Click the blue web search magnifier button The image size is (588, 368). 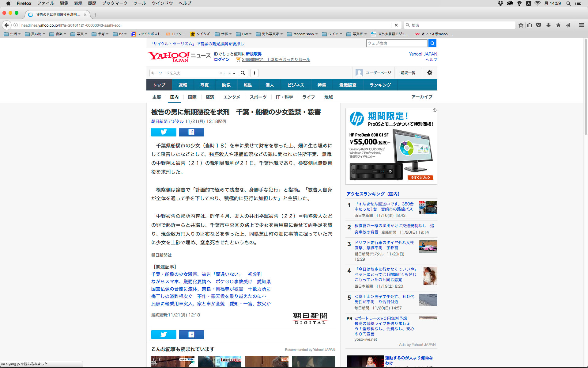pyautogui.click(x=432, y=43)
